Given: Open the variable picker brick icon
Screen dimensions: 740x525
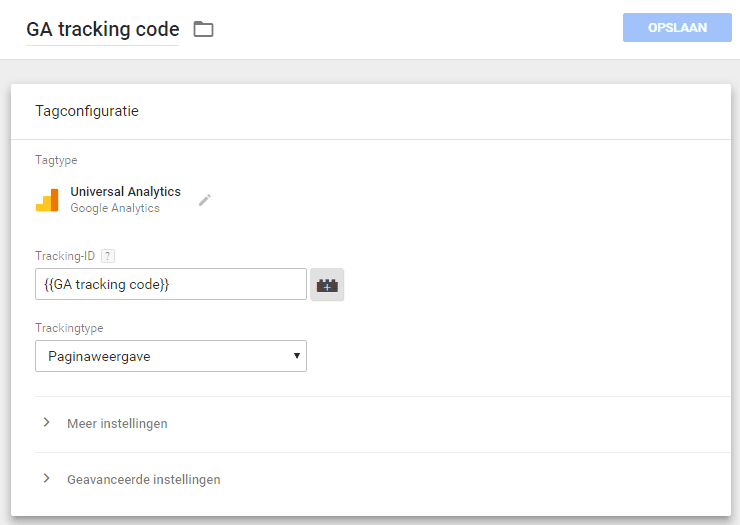Looking at the screenshot, I should click(327, 285).
